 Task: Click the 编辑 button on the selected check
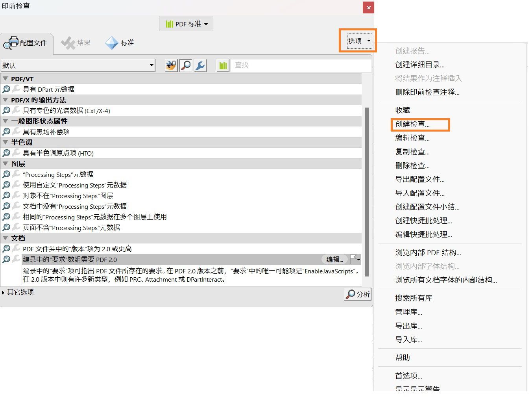[x=335, y=259]
